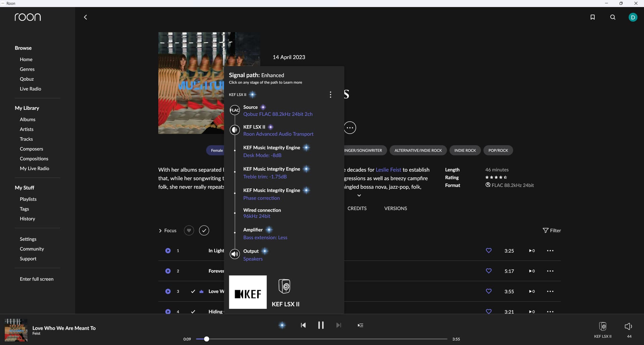Click the KEF logo image in signal path

(248, 292)
